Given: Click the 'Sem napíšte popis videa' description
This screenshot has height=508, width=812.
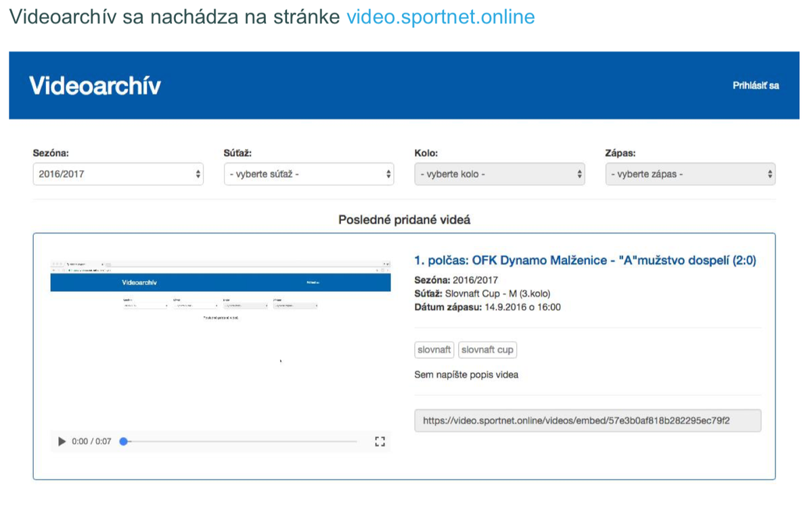Looking at the screenshot, I should pyautogui.click(x=466, y=375).
